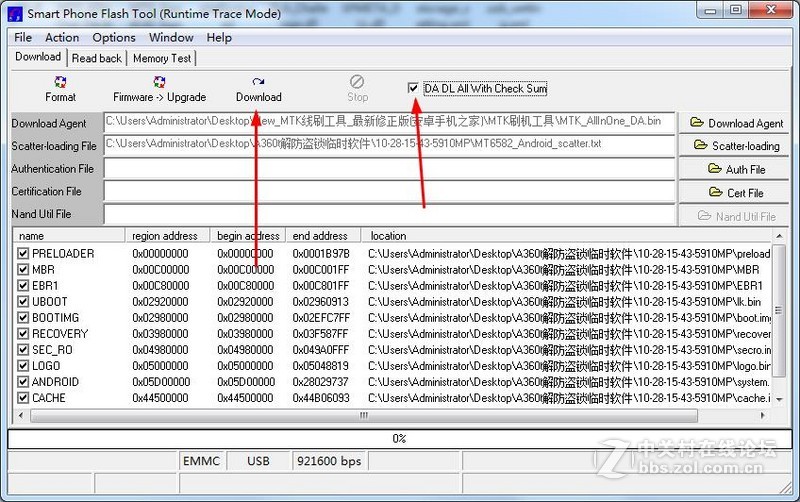
Task: Click the Certification File field
Action: tap(389, 191)
